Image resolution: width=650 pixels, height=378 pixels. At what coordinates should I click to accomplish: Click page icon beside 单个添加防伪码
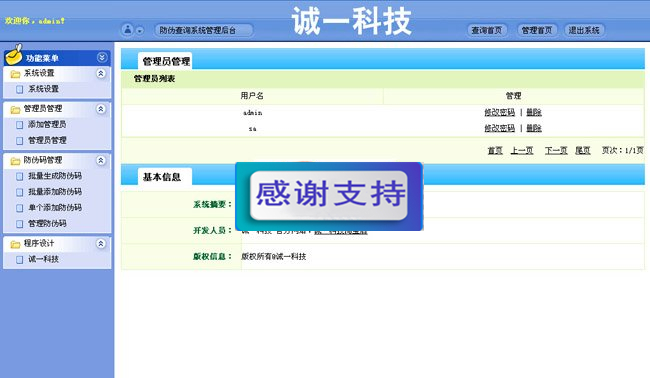point(19,208)
